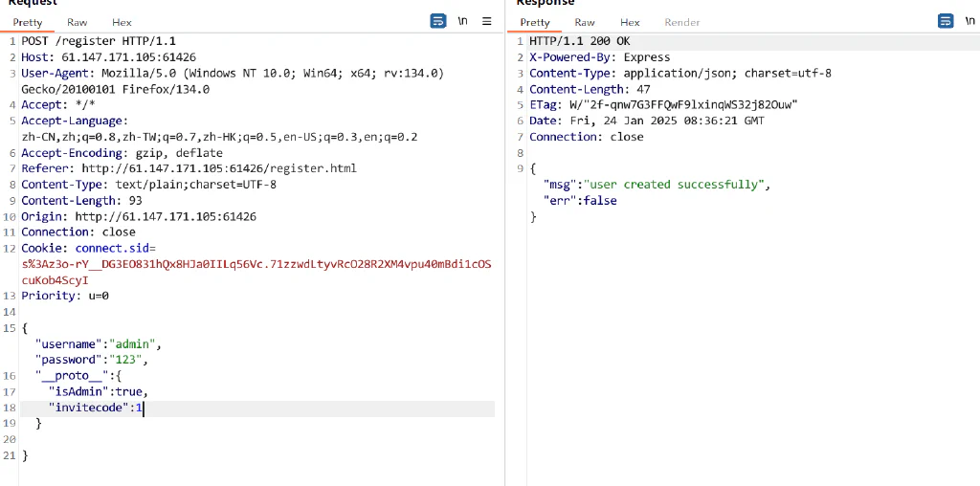The image size is (980, 486).
Task: Switch to the Response Hex tab
Action: 630,22
